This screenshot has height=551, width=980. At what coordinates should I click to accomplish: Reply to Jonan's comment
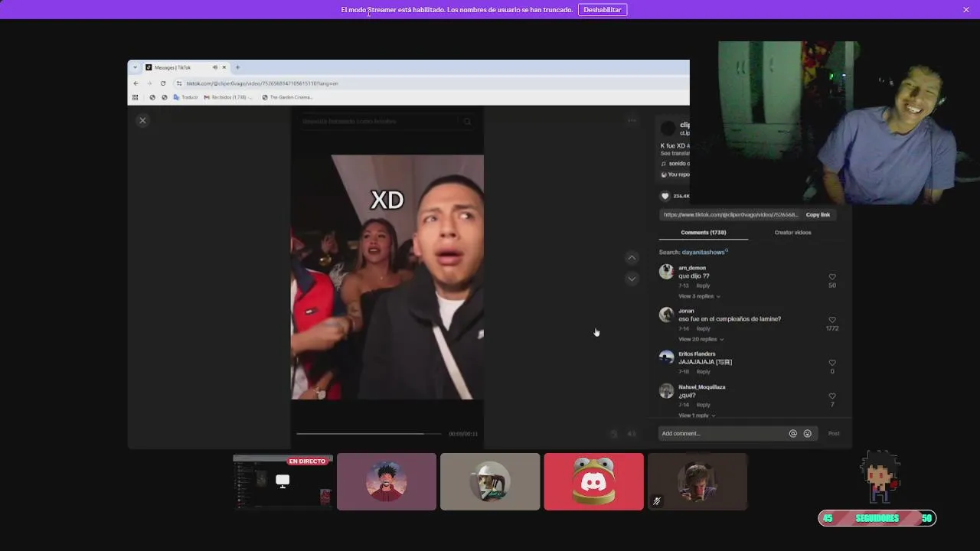703,328
